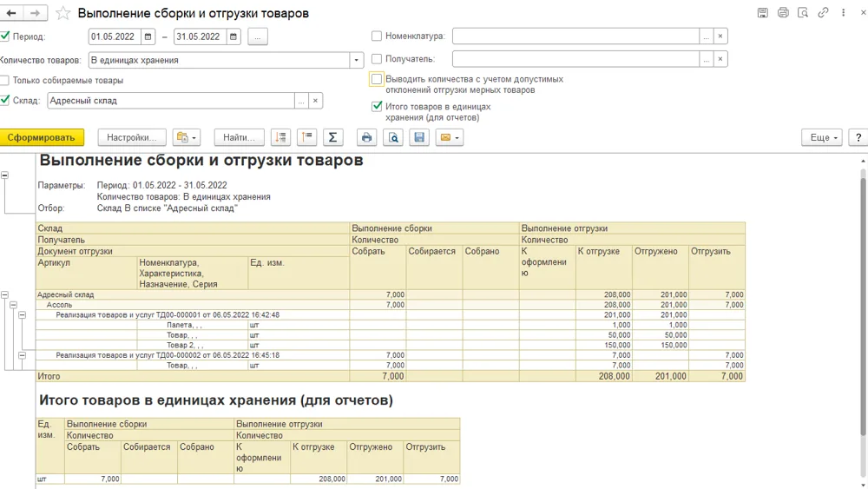
Task: Send report by email envelope icon
Action: pyautogui.click(x=450, y=137)
